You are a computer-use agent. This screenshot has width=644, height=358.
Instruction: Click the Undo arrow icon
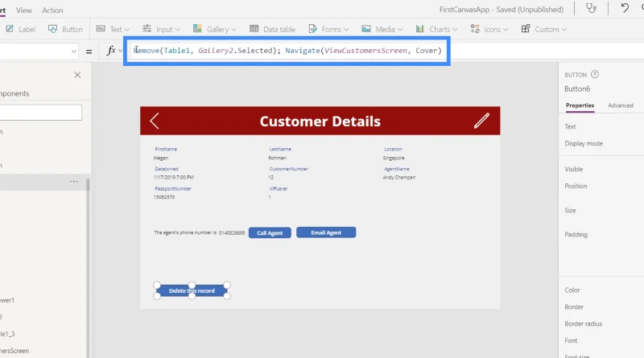point(625,8)
